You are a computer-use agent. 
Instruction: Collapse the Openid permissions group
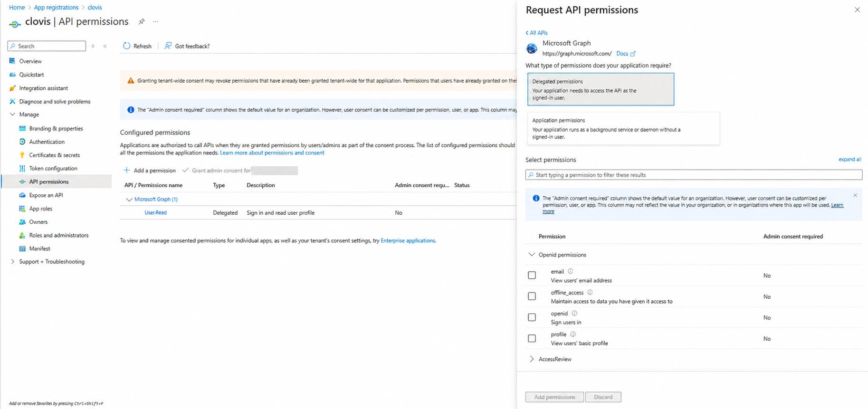pyautogui.click(x=532, y=255)
